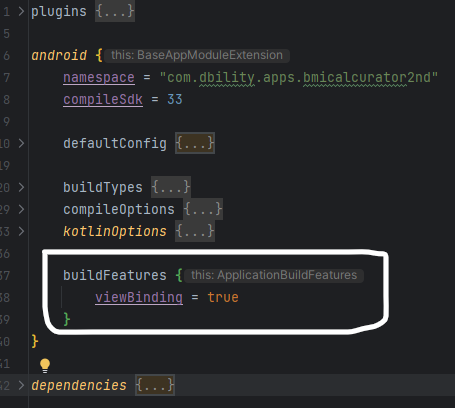455x408 pixels.
Task: Unfold the dependencies {...} placeholder
Action: (155, 385)
